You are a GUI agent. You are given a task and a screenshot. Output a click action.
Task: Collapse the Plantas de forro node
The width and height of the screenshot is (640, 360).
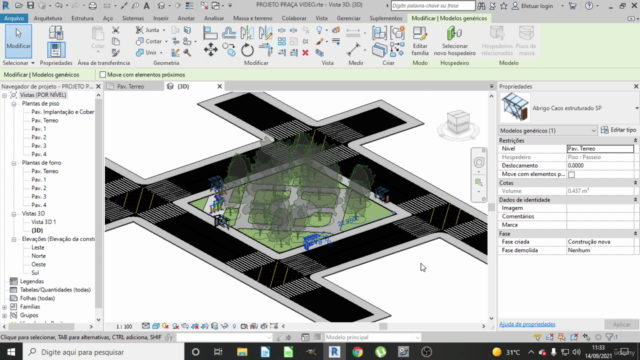[x=14, y=163]
